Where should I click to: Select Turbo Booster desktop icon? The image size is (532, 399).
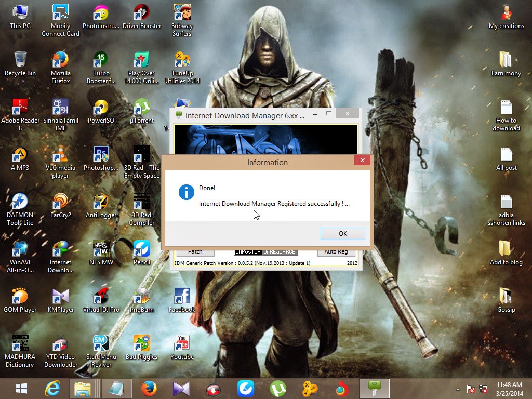(x=101, y=67)
